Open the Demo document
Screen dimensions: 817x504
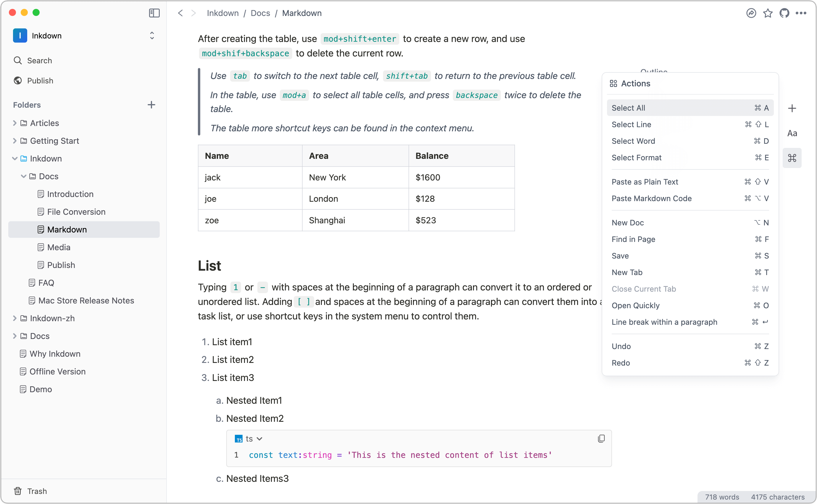pyautogui.click(x=84, y=389)
